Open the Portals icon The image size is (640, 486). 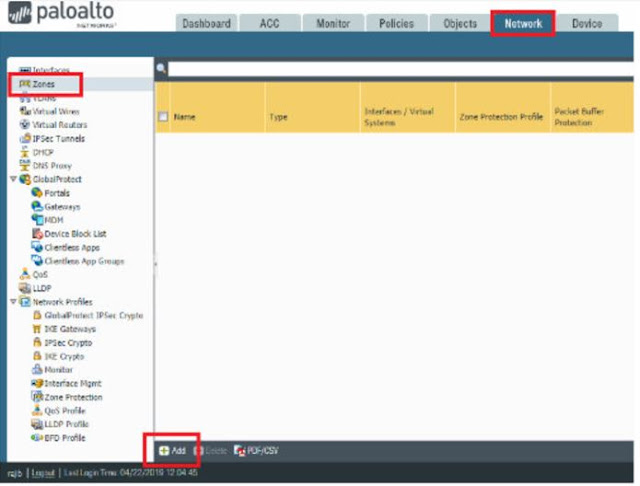click(37, 193)
